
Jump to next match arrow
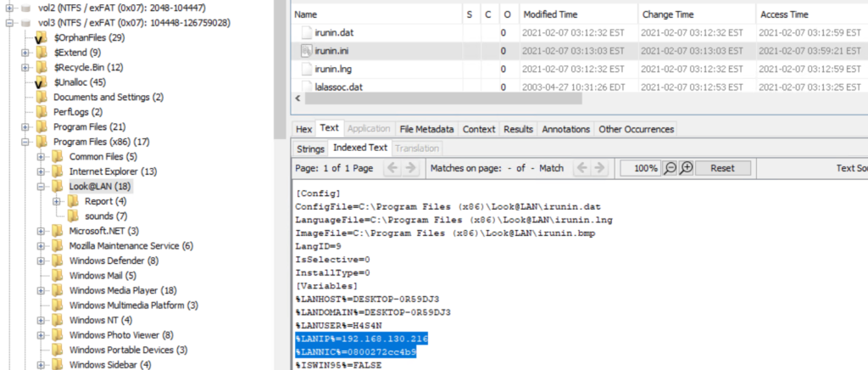pos(599,168)
